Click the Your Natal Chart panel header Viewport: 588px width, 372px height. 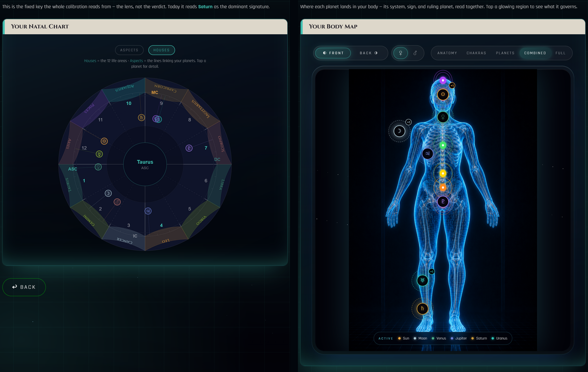[145, 26]
